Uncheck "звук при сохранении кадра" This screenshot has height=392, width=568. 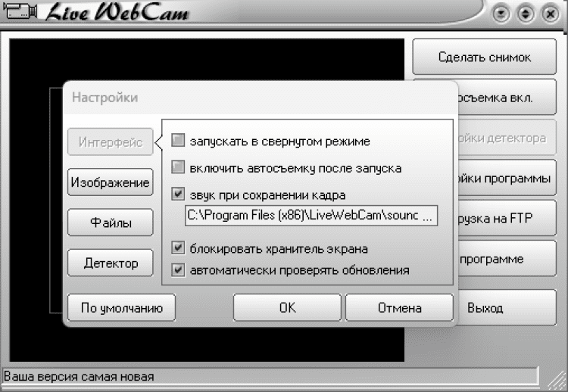coord(178,194)
